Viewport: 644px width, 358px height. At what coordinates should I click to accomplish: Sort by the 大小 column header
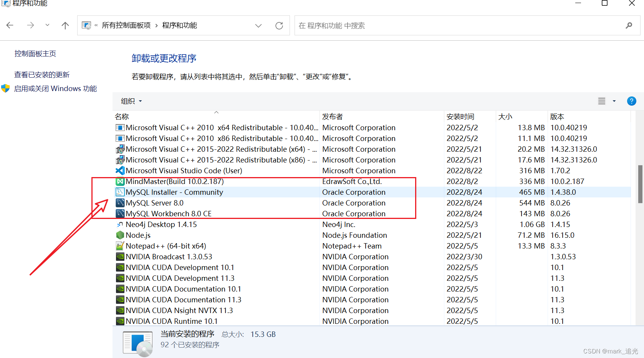tap(522, 116)
